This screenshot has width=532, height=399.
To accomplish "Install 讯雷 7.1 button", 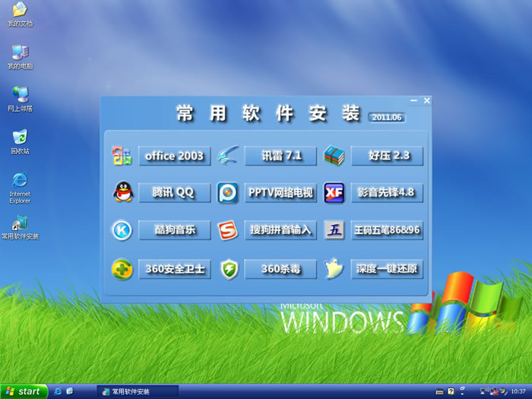I will (280, 156).
